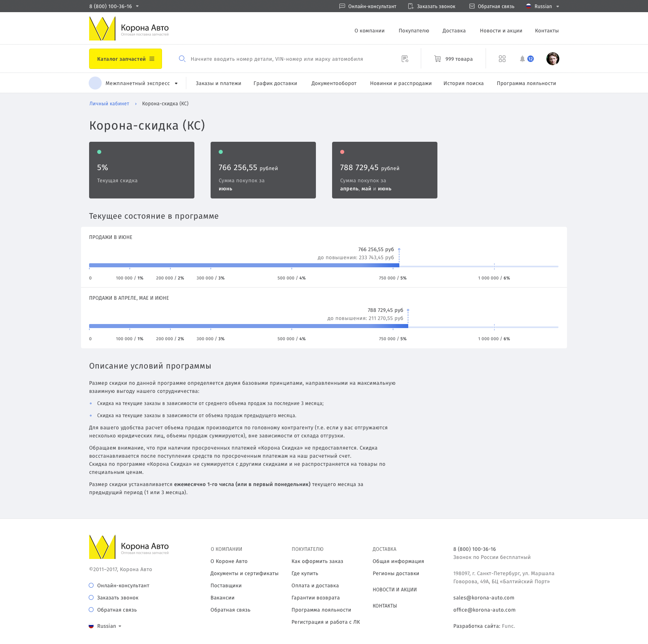648x644 pixels.
Task: Click the Межпланетный экспресс company avatar circle
Action: pyautogui.click(x=95, y=83)
